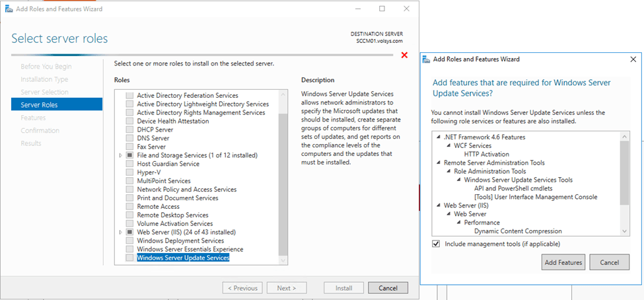Close the Add features popup dialog
The height and width of the screenshot is (300, 644).
(633, 59)
